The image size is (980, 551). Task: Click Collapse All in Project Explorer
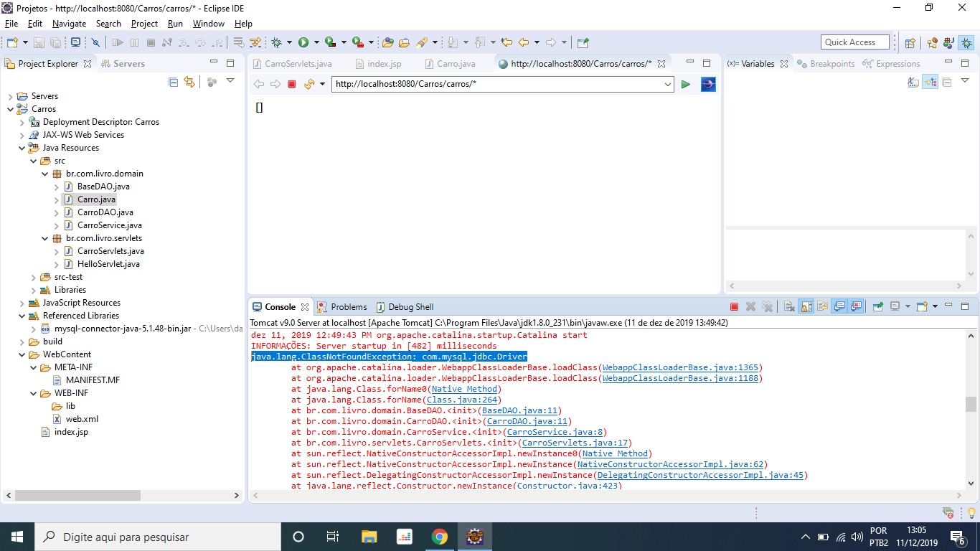tap(173, 83)
